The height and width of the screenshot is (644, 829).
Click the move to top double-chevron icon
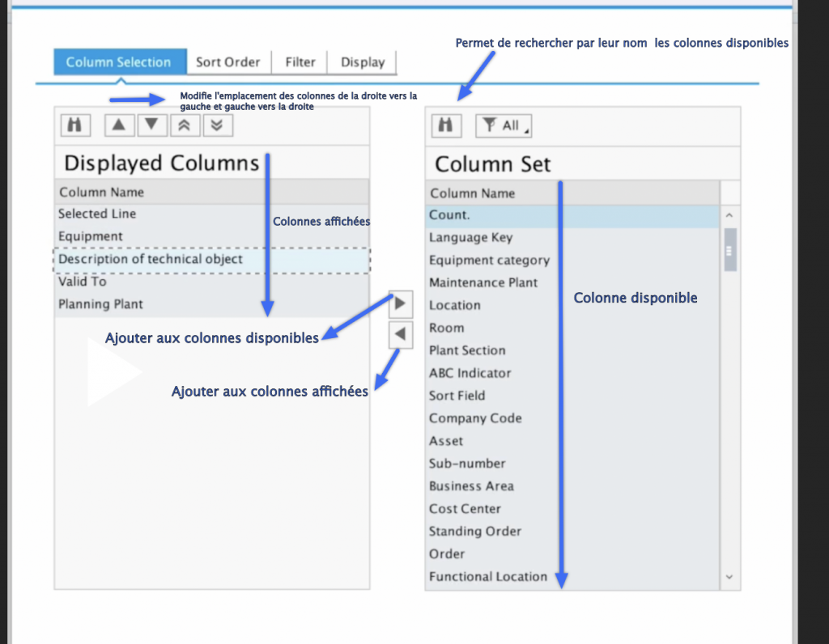pyautogui.click(x=185, y=125)
